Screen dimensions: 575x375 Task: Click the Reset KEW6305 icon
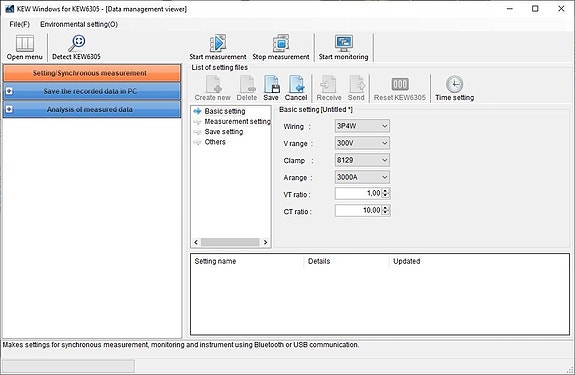[x=400, y=84]
